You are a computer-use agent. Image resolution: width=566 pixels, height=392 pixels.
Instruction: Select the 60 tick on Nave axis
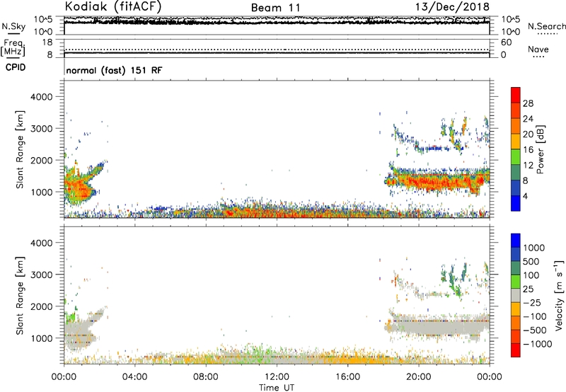click(506, 42)
